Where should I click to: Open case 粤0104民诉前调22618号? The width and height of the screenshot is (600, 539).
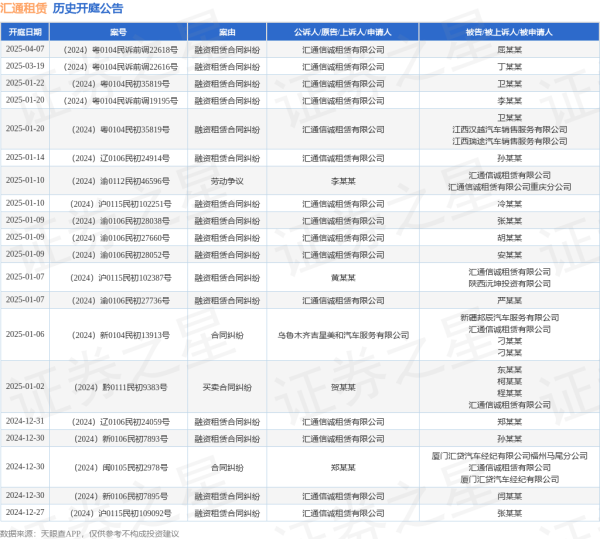point(120,48)
